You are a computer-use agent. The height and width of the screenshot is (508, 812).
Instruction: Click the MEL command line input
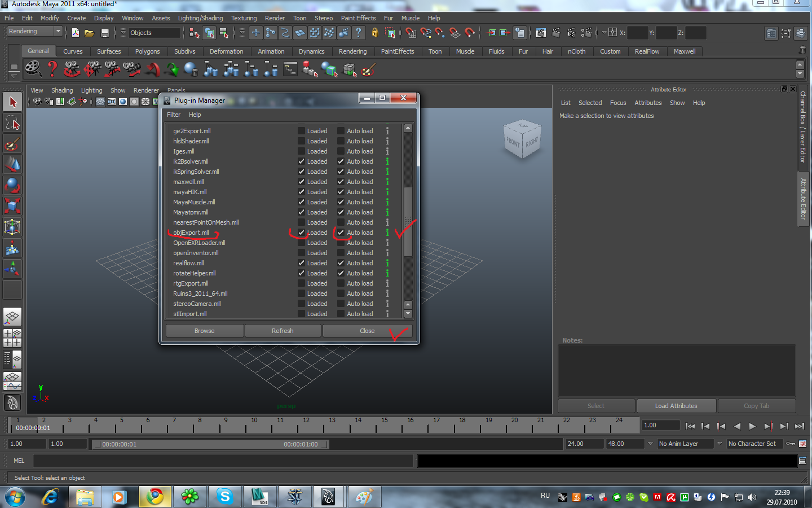coord(223,461)
